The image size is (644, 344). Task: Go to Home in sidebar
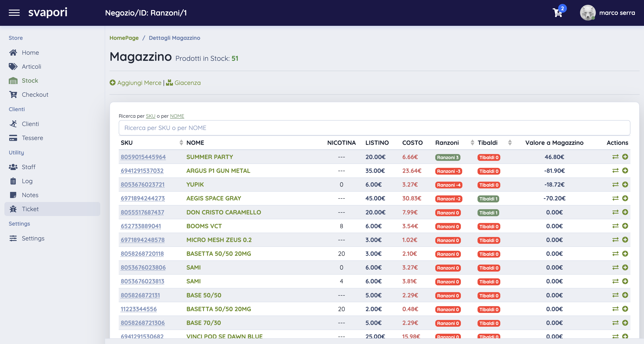tap(30, 53)
